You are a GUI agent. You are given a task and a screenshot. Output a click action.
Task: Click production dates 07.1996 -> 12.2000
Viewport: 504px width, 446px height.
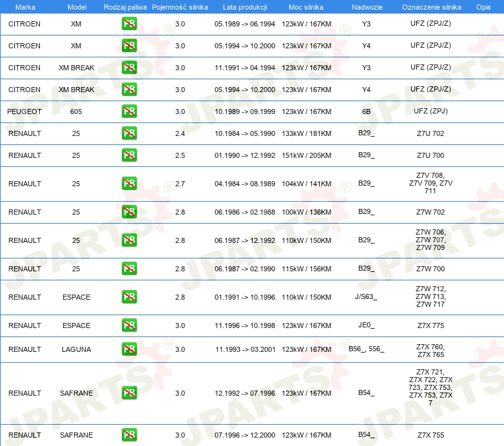coord(245,435)
